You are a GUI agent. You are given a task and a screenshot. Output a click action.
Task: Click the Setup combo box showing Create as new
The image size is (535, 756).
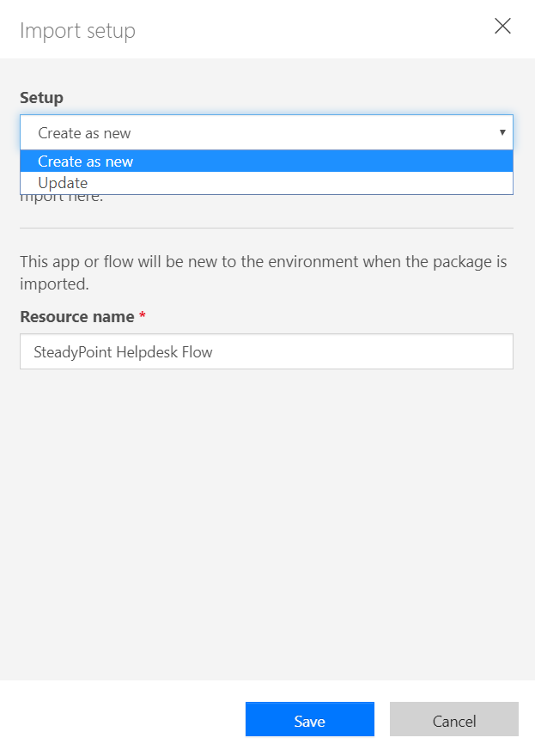coord(266,132)
